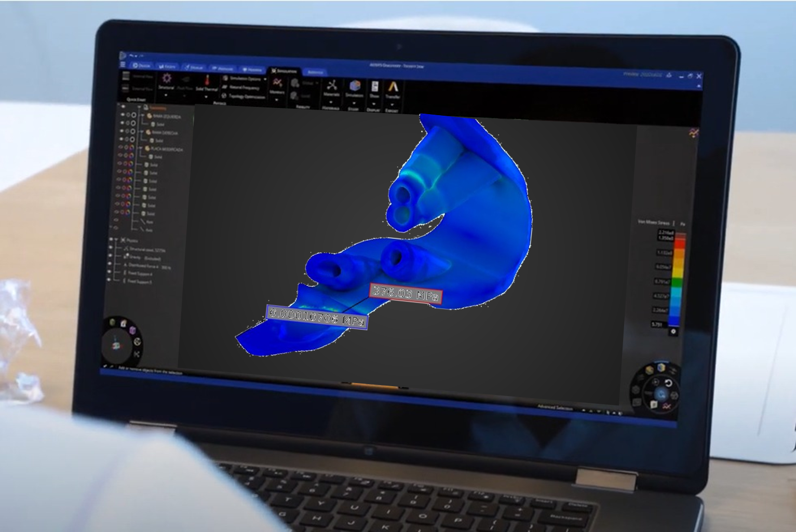Screen dimensions: 796x532
Task: Select the Structural steel material entry
Action: pos(145,250)
